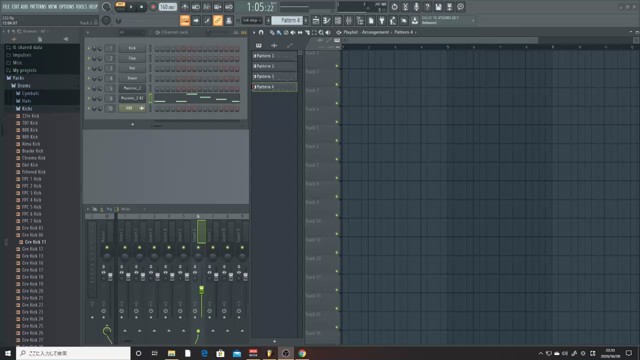
Task: Stop playback with the stop button
Action: 141,7
